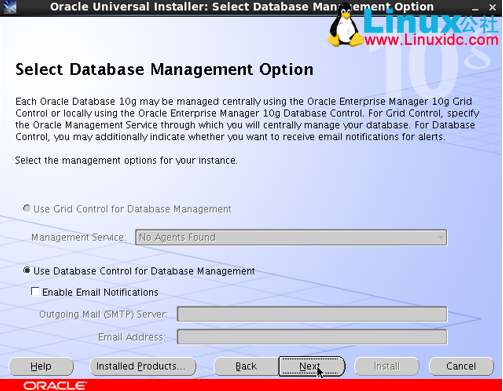Click the Next button
The width and height of the screenshot is (503, 391).
pos(312,366)
